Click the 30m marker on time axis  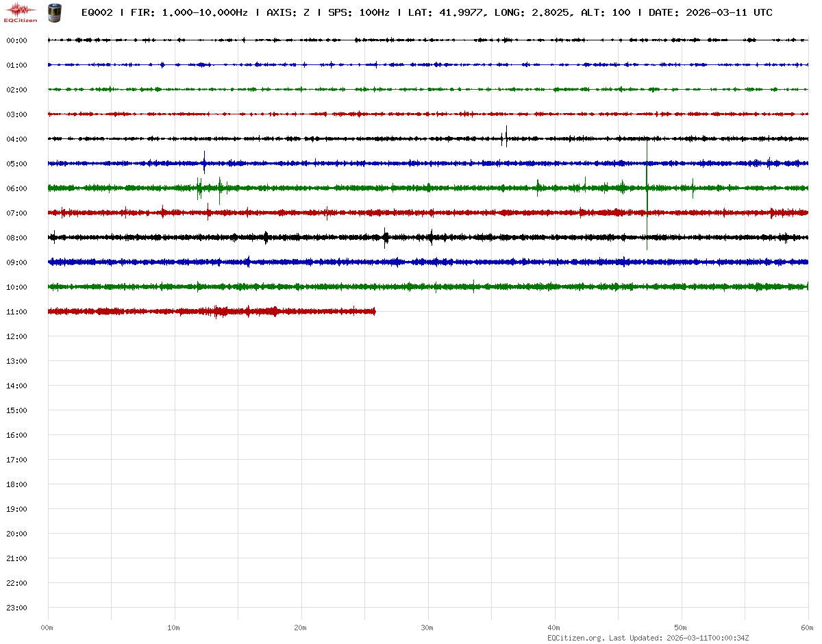[x=427, y=628]
